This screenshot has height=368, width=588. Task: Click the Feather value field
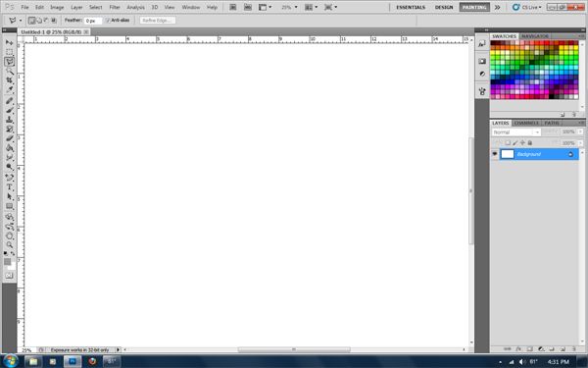(93, 21)
